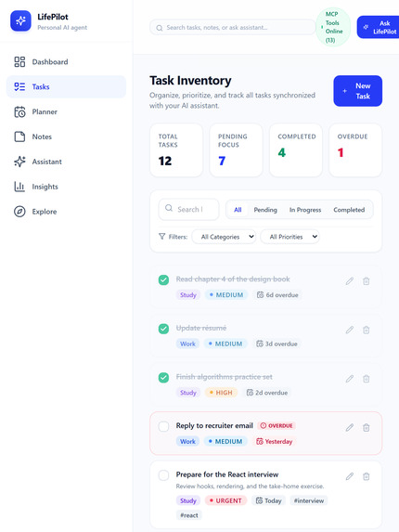Focus the top search tasks field
This screenshot has width=399, height=532.
click(233, 28)
